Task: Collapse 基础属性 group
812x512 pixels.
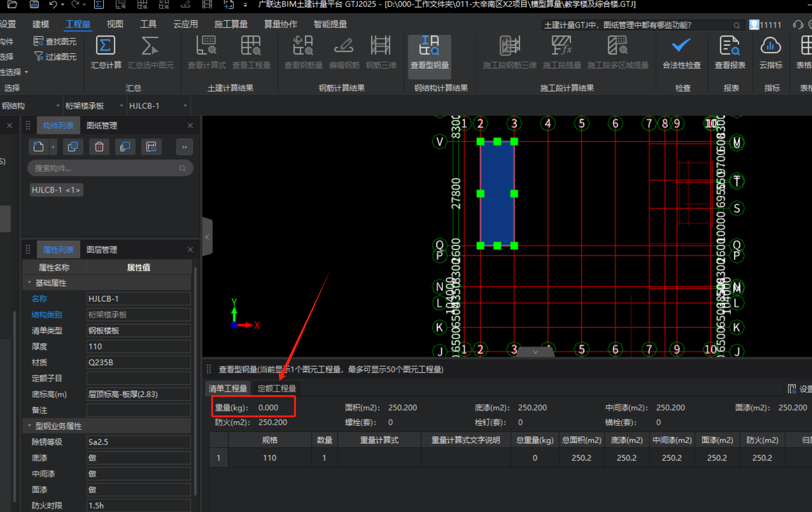Action: coord(29,283)
